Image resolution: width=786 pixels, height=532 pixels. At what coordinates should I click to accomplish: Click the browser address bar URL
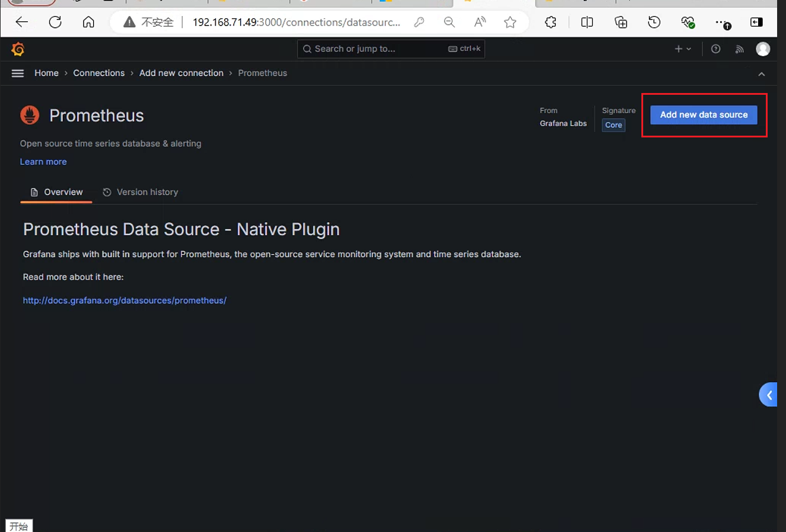(296, 23)
